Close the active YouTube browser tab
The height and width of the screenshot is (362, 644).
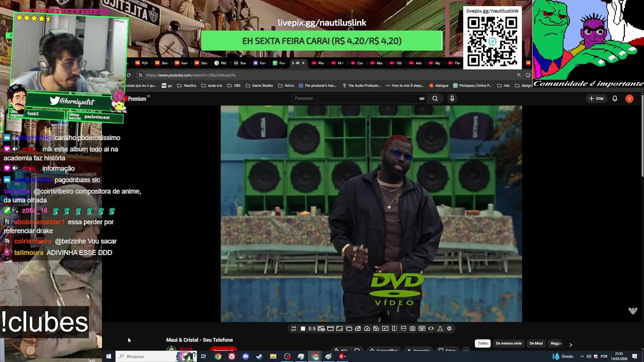pyautogui.click(x=303, y=63)
